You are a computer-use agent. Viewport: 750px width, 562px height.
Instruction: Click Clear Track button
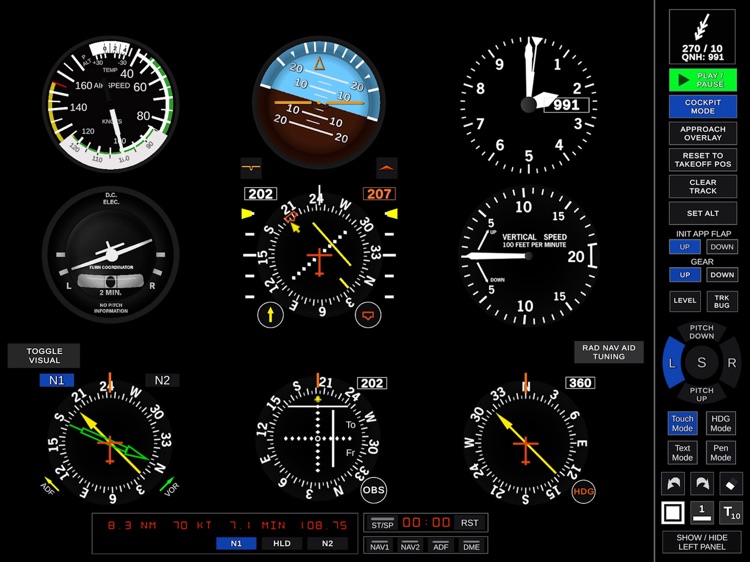(703, 187)
